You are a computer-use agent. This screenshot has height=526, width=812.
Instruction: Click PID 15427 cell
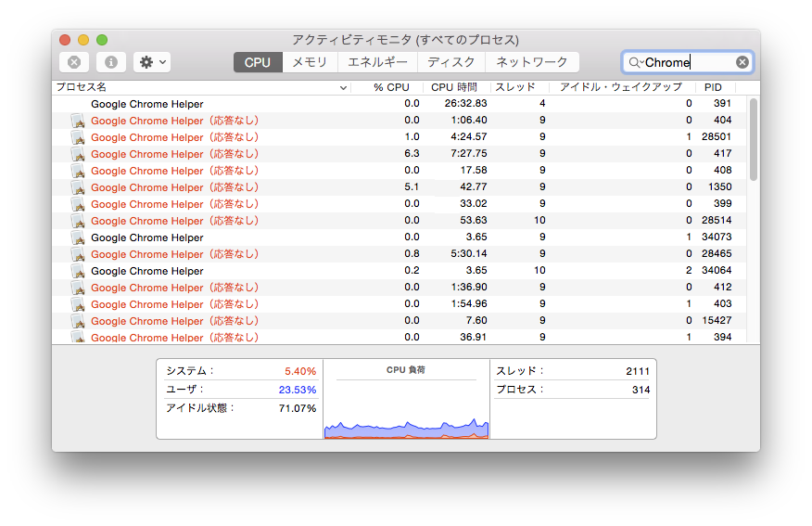(x=717, y=320)
